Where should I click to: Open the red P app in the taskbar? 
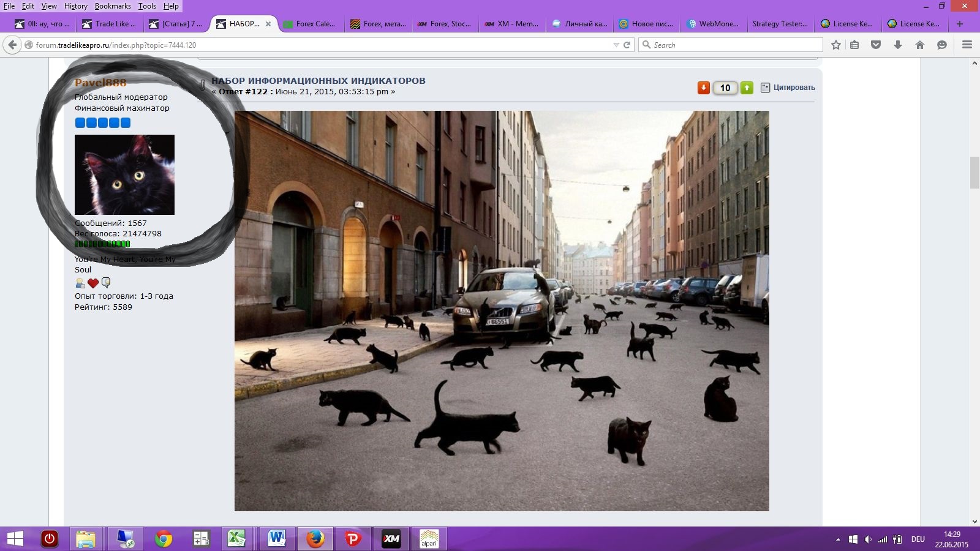coord(353,539)
